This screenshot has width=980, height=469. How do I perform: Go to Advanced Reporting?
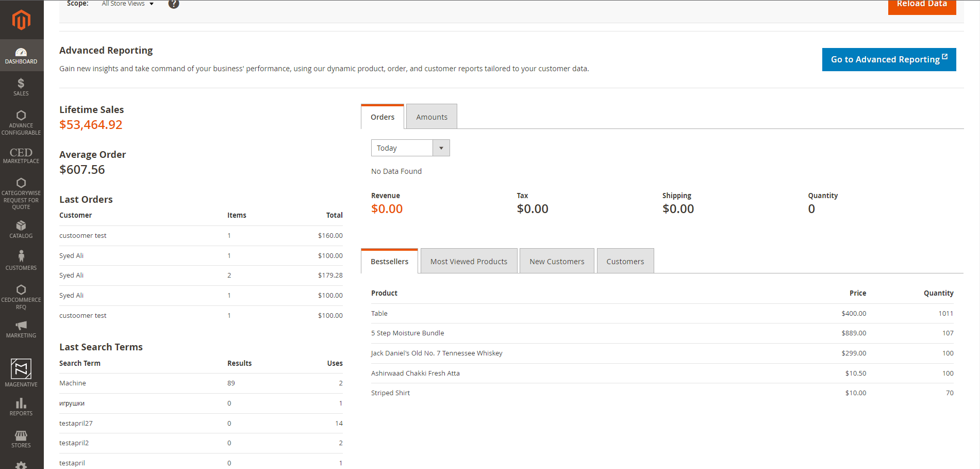coord(888,59)
